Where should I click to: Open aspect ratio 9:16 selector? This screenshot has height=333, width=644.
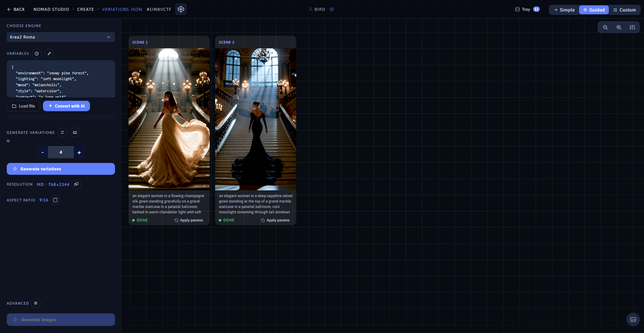click(44, 200)
